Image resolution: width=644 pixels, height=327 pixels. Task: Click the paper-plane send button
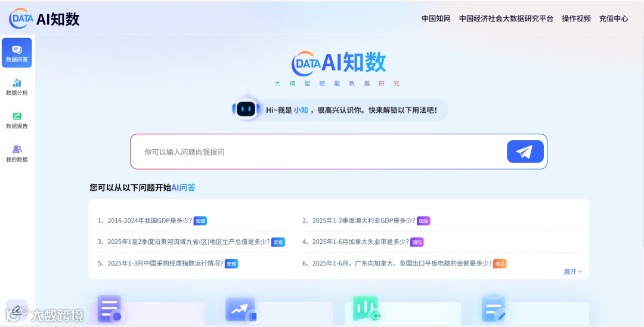[525, 152]
